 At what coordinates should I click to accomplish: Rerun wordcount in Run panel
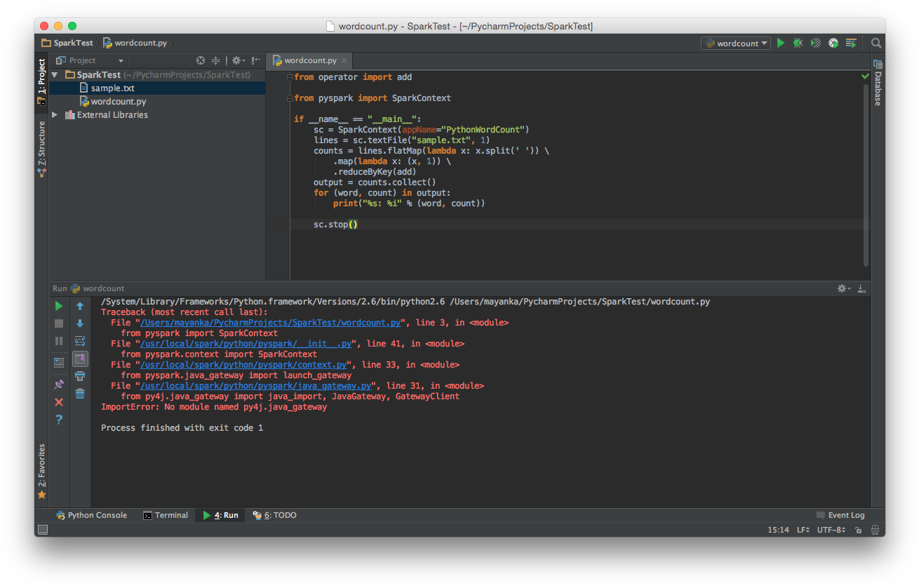click(59, 306)
